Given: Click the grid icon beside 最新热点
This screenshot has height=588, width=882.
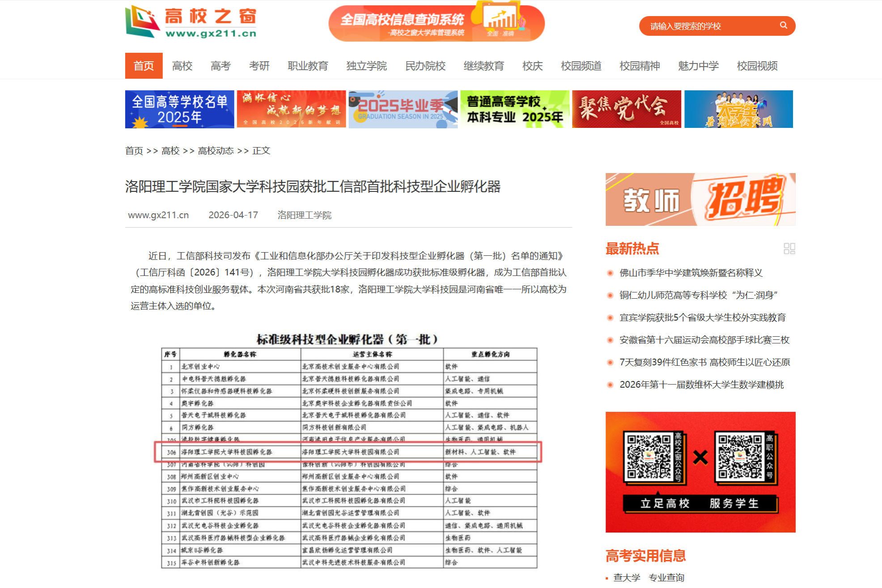Looking at the screenshot, I should coord(789,249).
